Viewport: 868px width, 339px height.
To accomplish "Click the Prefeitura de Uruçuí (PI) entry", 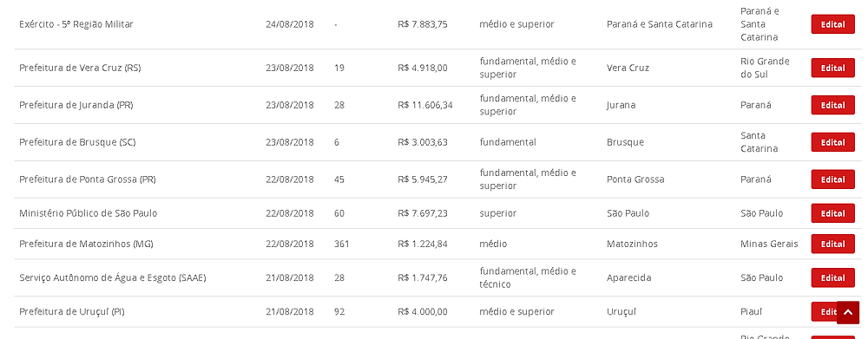I will pyautogui.click(x=71, y=312).
